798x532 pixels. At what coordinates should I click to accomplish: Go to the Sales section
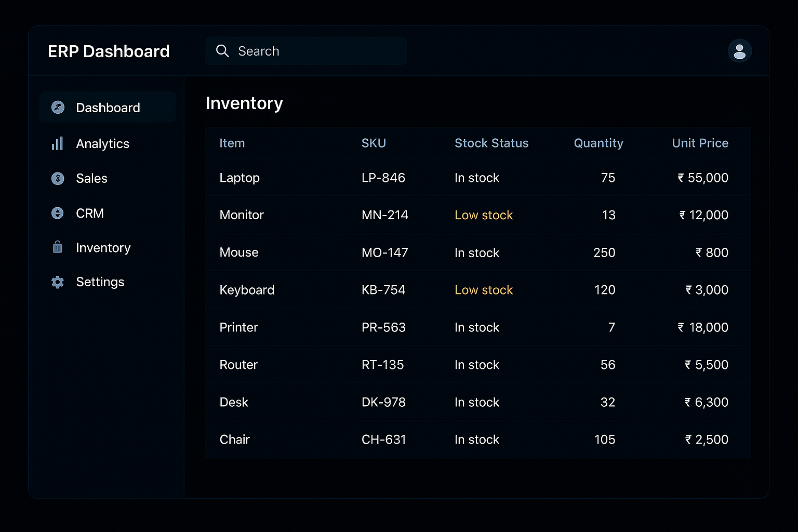pos(91,178)
